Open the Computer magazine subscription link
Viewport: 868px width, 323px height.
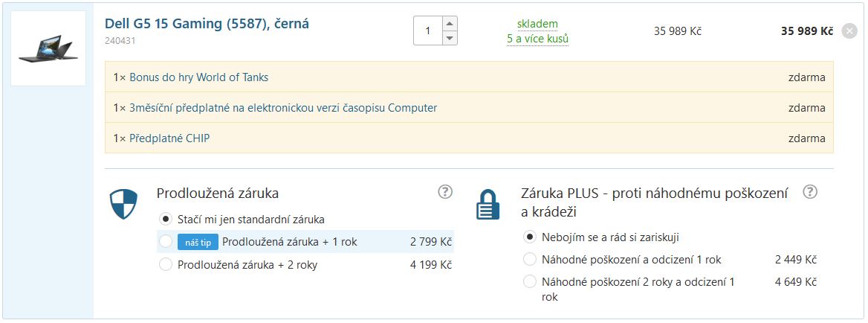(282, 108)
